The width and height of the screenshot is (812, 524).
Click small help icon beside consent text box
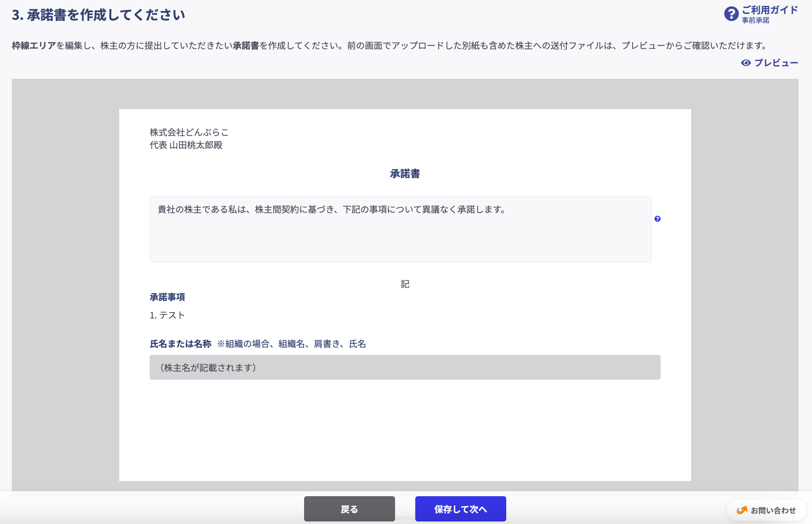[x=657, y=219]
